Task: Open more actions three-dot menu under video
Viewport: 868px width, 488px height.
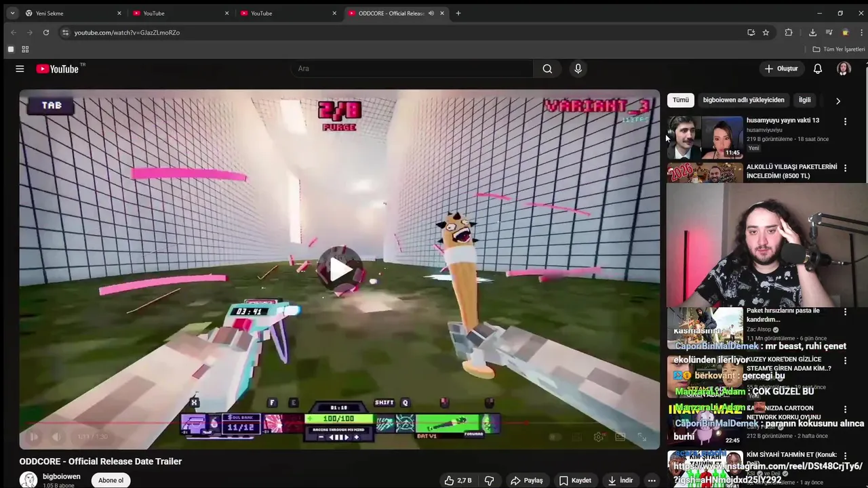Action: [651, 481]
